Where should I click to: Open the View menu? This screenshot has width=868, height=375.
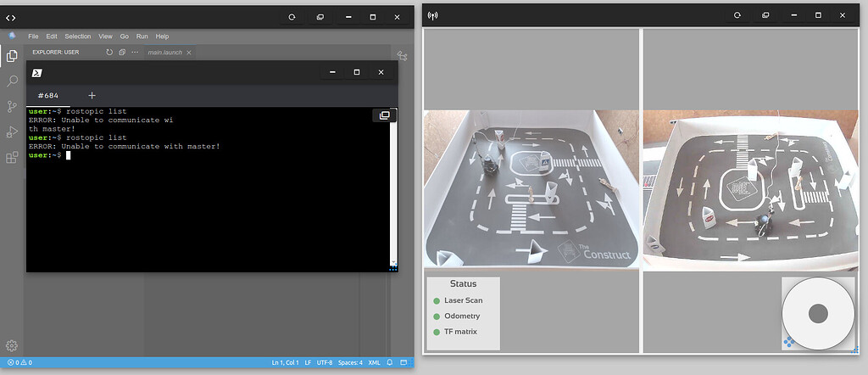pyautogui.click(x=105, y=36)
